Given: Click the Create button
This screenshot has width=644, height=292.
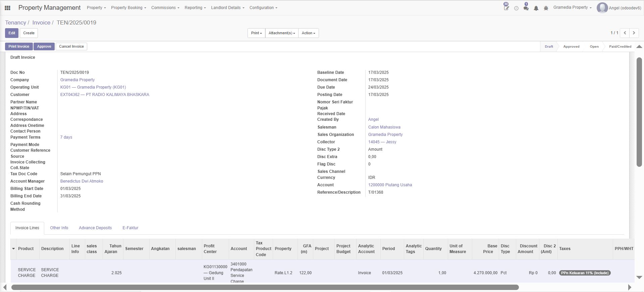Looking at the screenshot, I should click(29, 33).
